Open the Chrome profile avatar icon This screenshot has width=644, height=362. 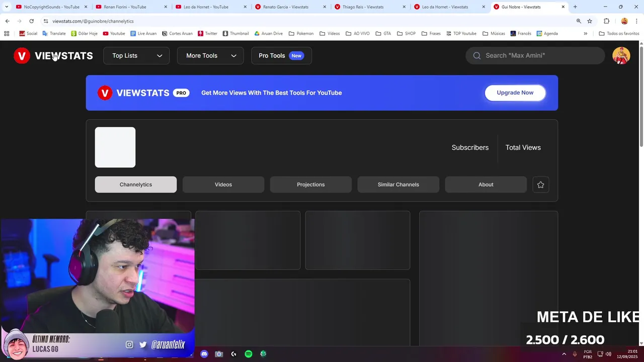(x=624, y=21)
